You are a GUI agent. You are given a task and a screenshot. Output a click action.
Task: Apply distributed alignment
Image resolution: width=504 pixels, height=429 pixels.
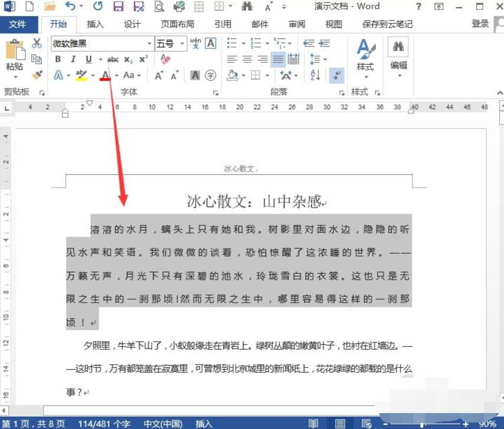click(293, 59)
